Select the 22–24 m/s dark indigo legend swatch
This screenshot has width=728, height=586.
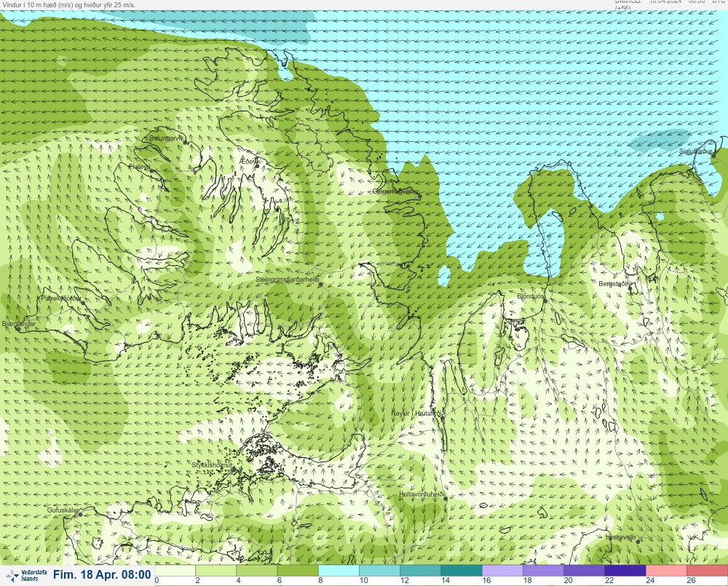625,570
